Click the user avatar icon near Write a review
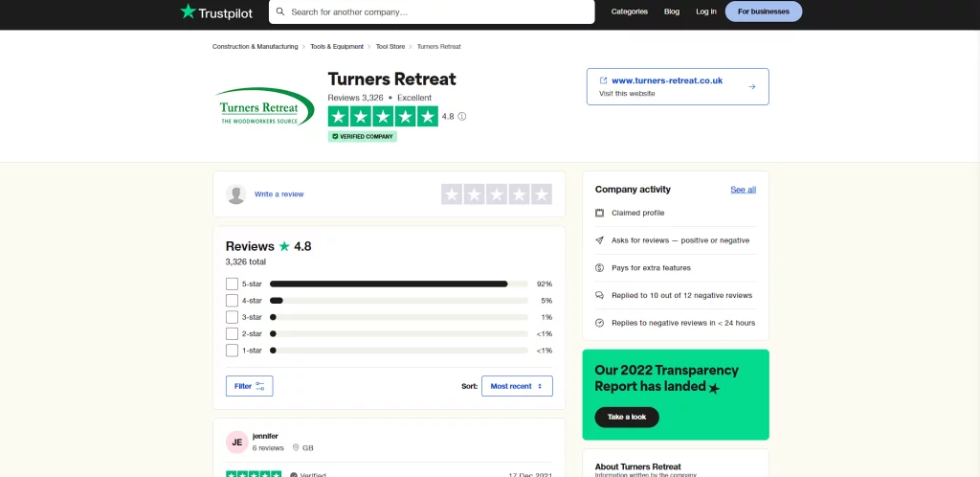The width and height of the screenshot is (980, 477). [236, 194]
